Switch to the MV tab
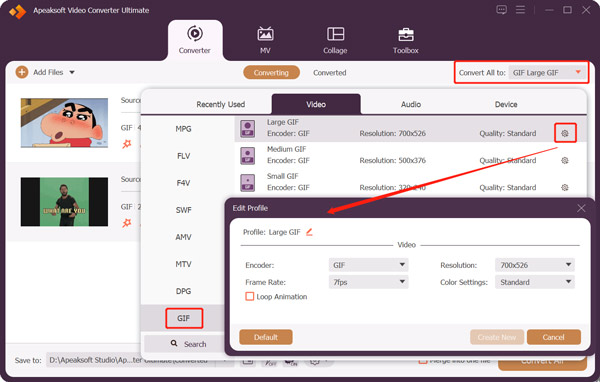Image resolution: width=600 pixels, height=382 pixels. (265, 40)
